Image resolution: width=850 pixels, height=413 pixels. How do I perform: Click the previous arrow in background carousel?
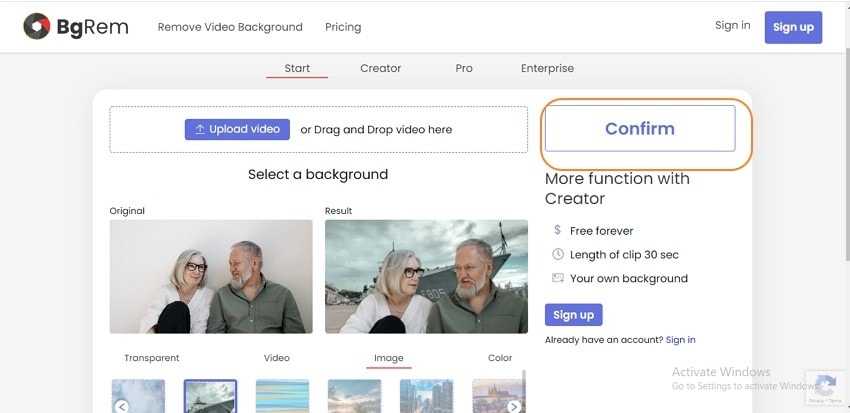[121, 406]
